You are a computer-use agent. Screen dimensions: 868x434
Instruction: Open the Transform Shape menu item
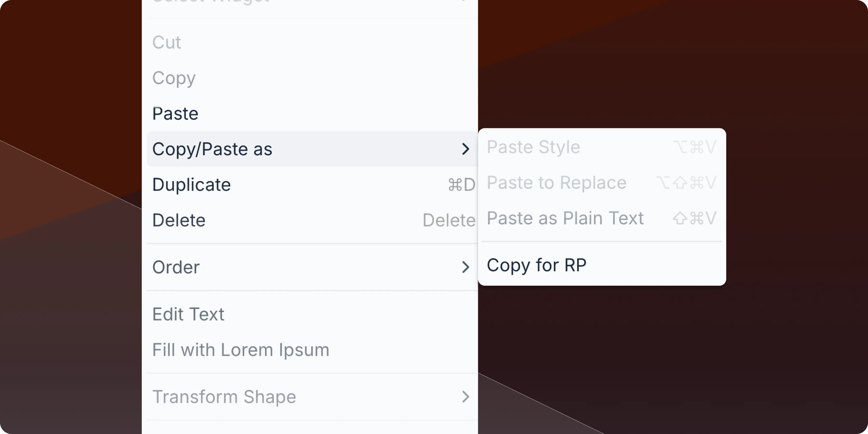click(224, 397)
